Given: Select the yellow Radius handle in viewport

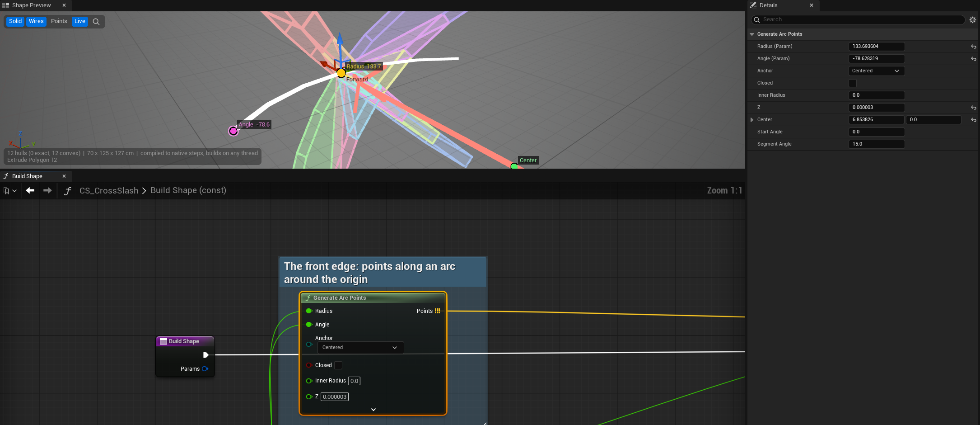Looking at the screenshot, I should click(x=341, y=73).
